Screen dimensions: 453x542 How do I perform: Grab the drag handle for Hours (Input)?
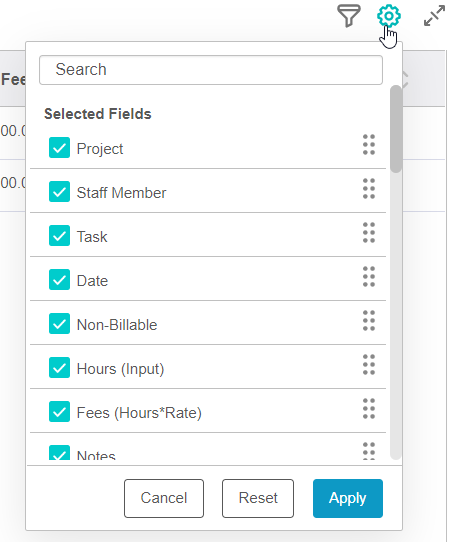pyautogui.click(x=369, y=364)
